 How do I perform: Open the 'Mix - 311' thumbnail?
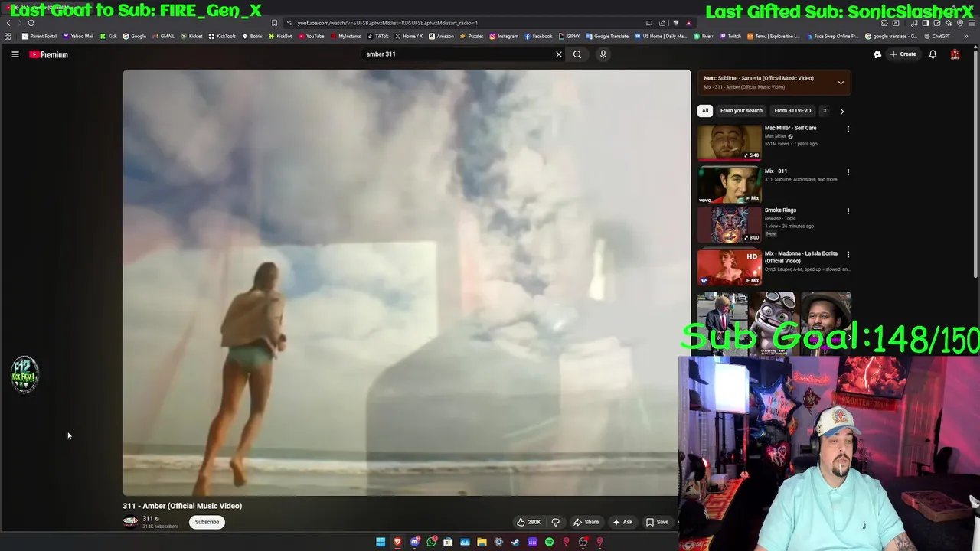click(x=730, y=185)
